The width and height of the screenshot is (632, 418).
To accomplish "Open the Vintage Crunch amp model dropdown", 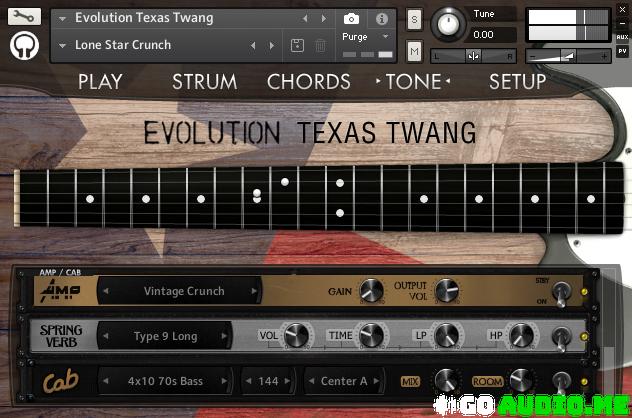I will pos(183,292).
